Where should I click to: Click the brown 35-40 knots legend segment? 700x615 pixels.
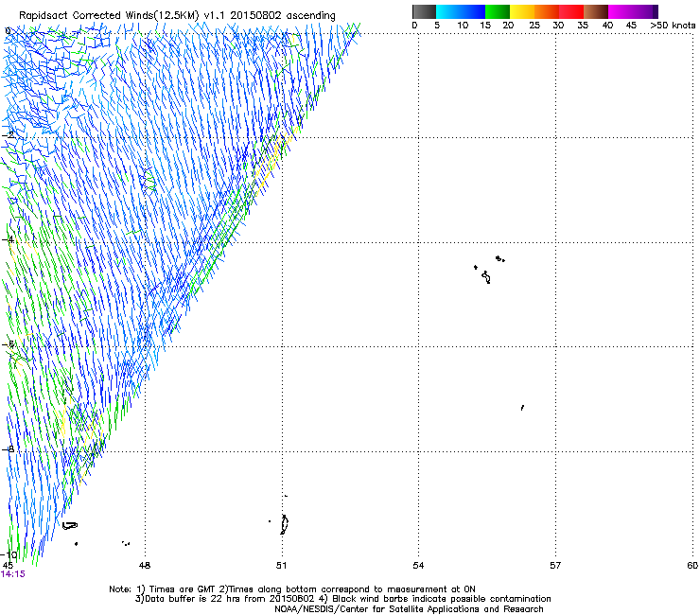[596, 11]
